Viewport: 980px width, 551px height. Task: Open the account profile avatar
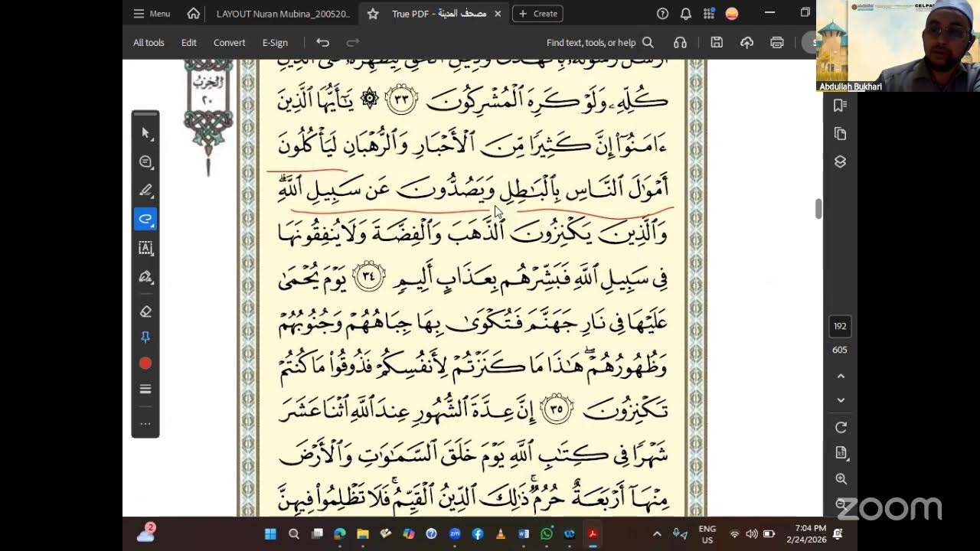point(732,14)
